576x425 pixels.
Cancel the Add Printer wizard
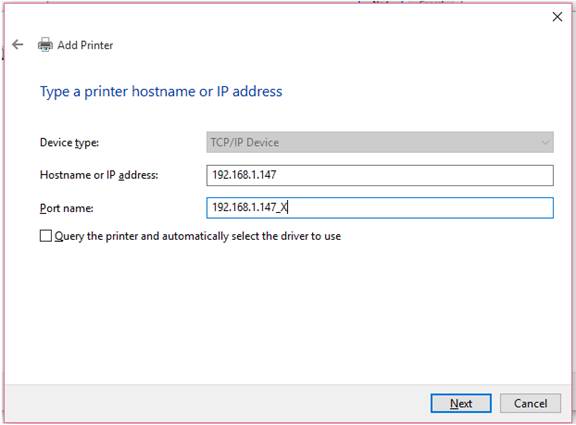530,403
